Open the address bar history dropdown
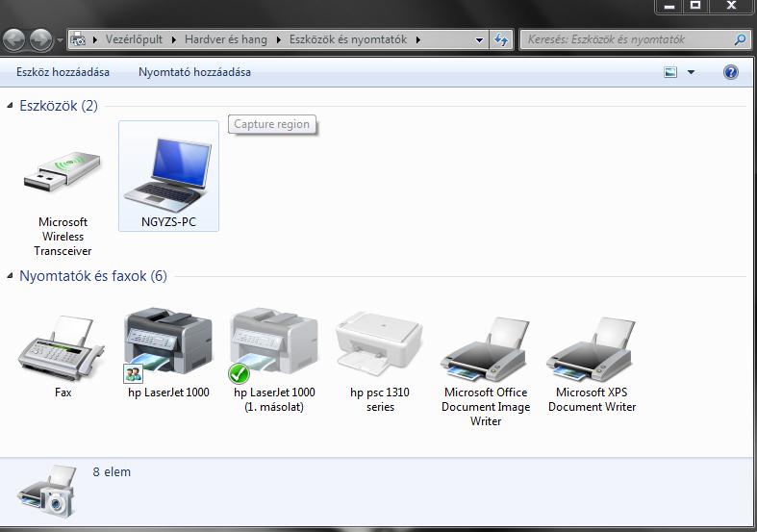The width and height of the screenshot is (757, 532). pos(479,39)
